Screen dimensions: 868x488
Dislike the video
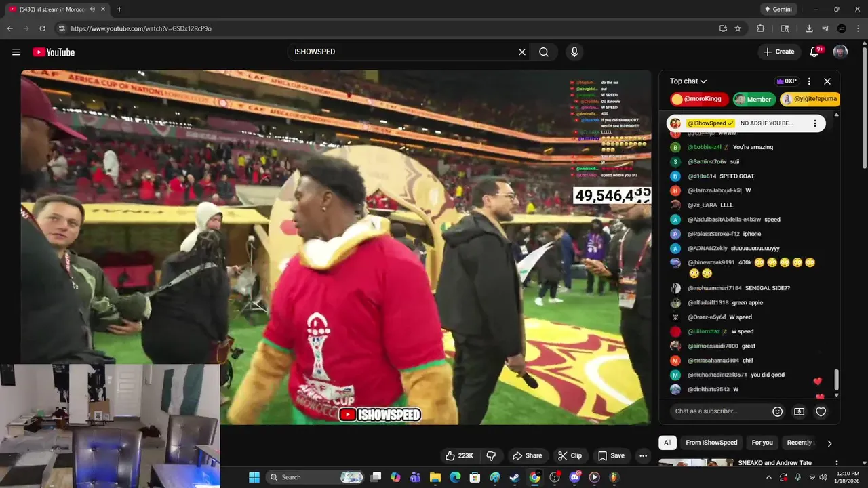pyautogui.click(x=492, y=455)
